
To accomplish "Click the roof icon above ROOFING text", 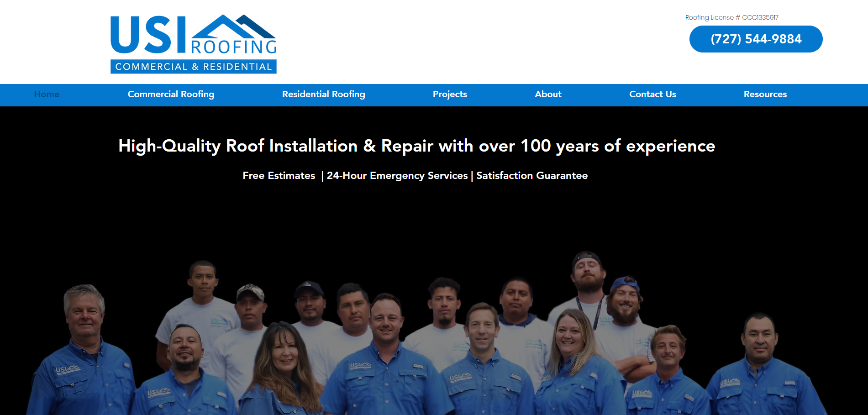I will click(x=233, y=27).
